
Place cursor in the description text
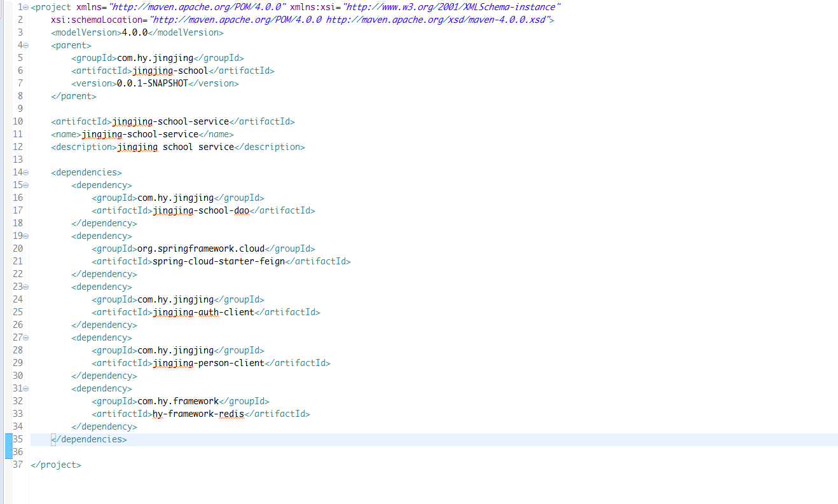pyautogui.click(x=175, y=147)
